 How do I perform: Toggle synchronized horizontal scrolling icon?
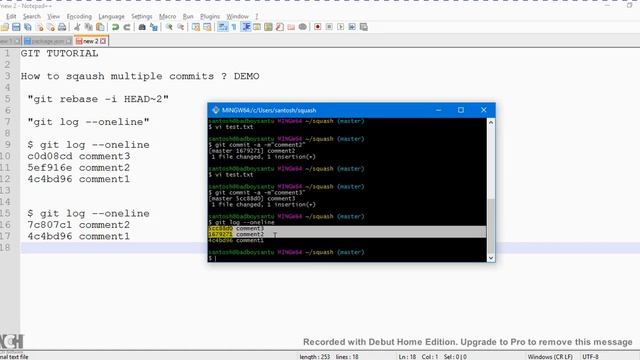[x=207, y=27]
